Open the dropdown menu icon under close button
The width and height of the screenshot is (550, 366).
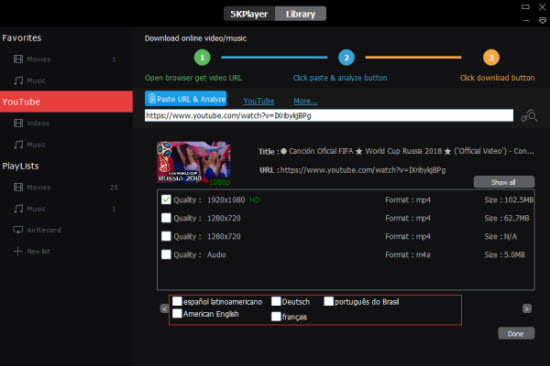click(x=542, y=21)
